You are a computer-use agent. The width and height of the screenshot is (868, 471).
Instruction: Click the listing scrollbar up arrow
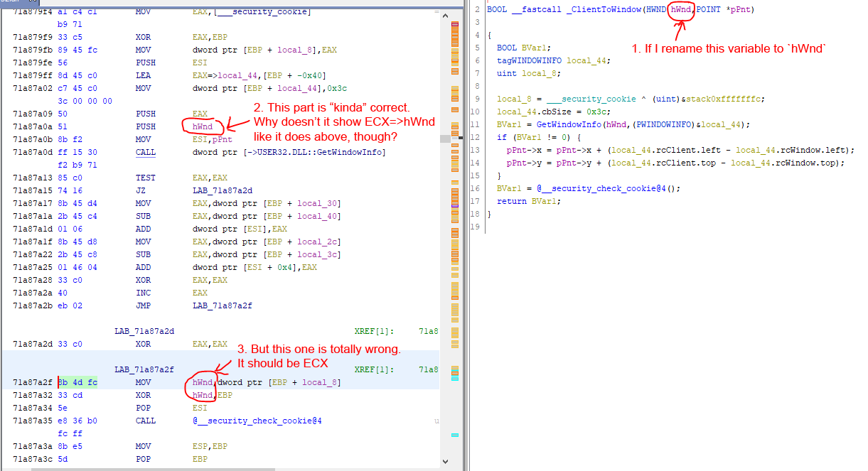tap(445, 15)
